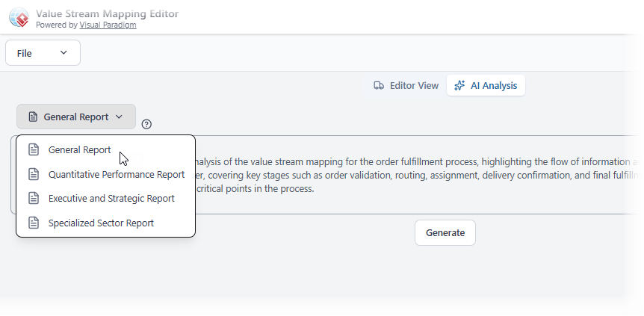Click the document icon beside Specialized Sector Report
Viewport: 644px width, 316px height.
coord(33,223)
